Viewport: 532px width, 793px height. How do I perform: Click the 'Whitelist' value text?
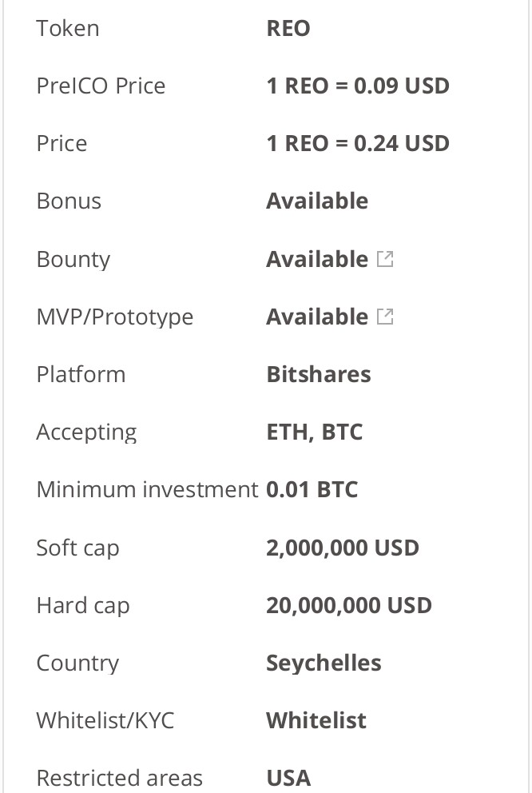[x=316, y=721]
